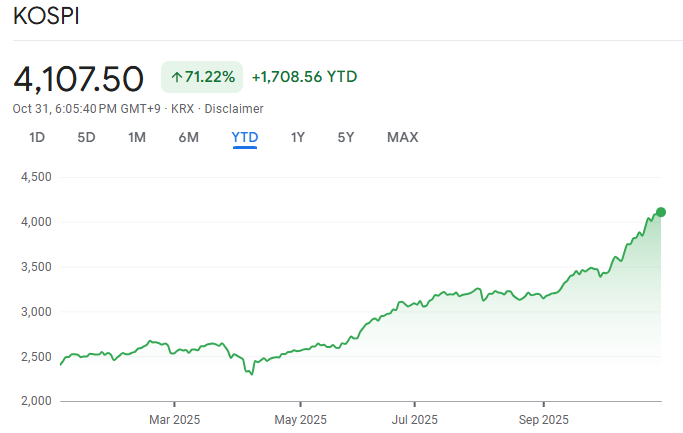
Task: Switch chart to 5D range
Action: click(86, 137)
